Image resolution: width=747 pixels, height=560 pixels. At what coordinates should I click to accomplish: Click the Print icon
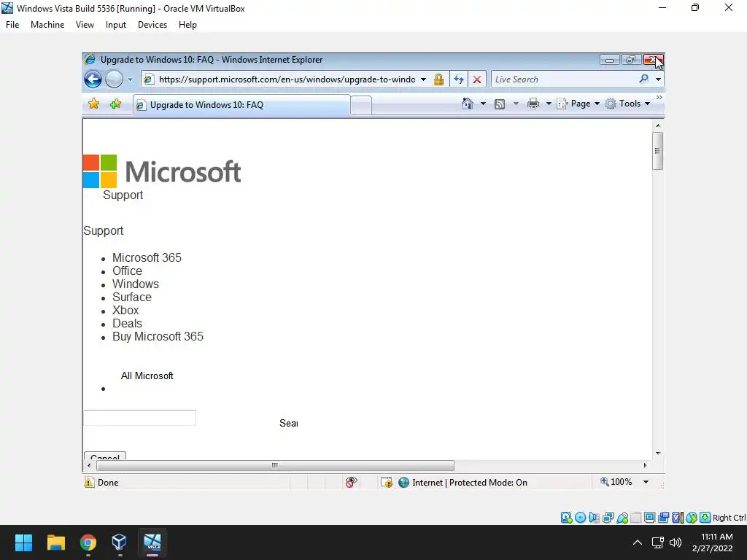click(x=533, y=104)
